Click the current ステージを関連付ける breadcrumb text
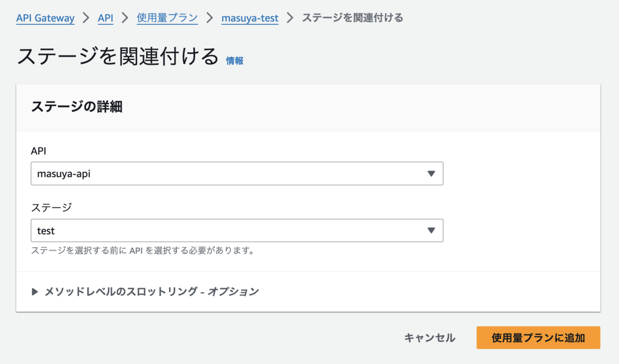Image resolution: width=619 pixels, height=364 pixels. click(352, 18)
